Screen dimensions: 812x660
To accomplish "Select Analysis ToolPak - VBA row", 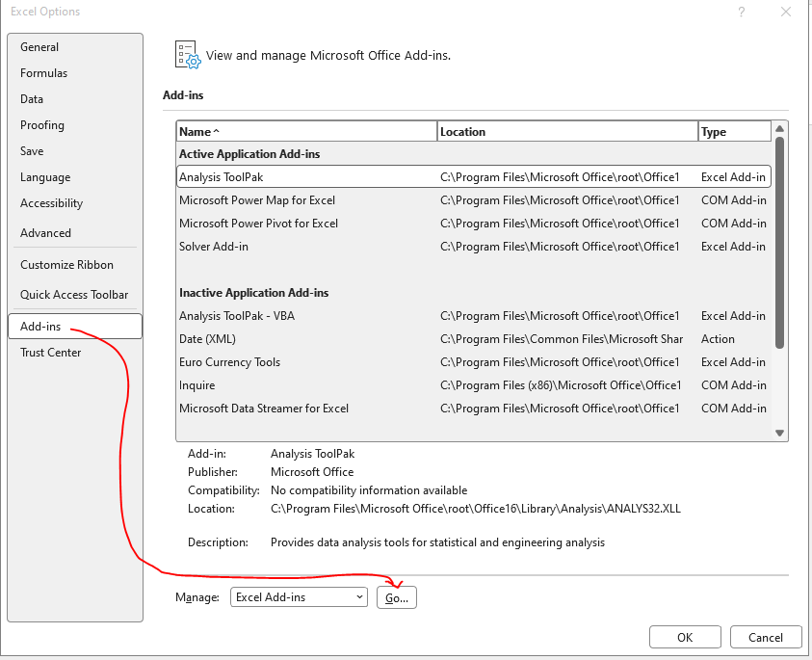I will coord(474,316).
